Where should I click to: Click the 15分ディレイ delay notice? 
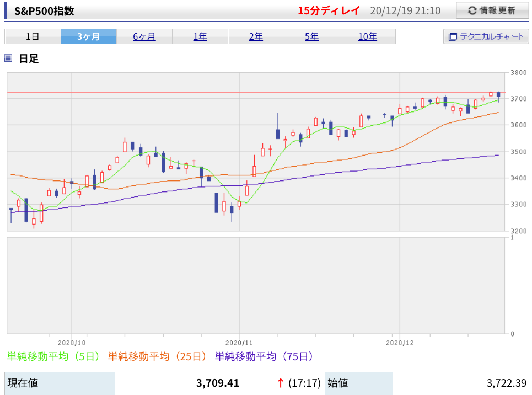coord(329,10)
